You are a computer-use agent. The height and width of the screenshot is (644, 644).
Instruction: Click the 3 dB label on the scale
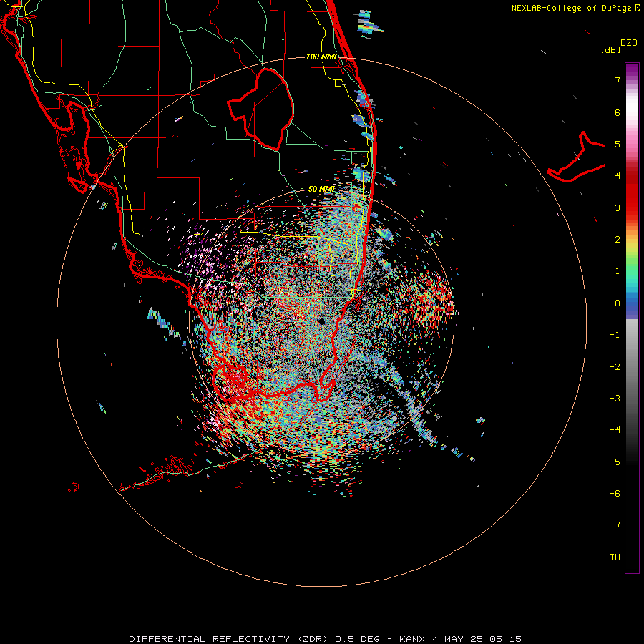(x=618, y=208)
